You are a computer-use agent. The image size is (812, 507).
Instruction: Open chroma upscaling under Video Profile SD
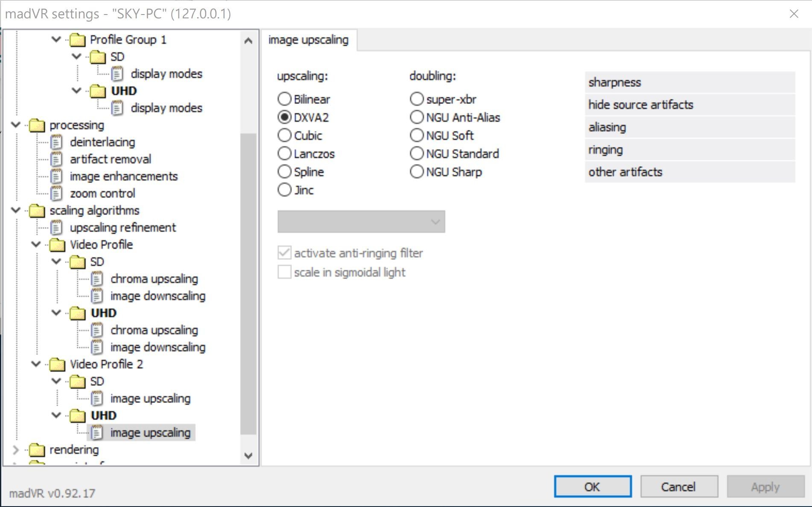click(x=154, y=279)
